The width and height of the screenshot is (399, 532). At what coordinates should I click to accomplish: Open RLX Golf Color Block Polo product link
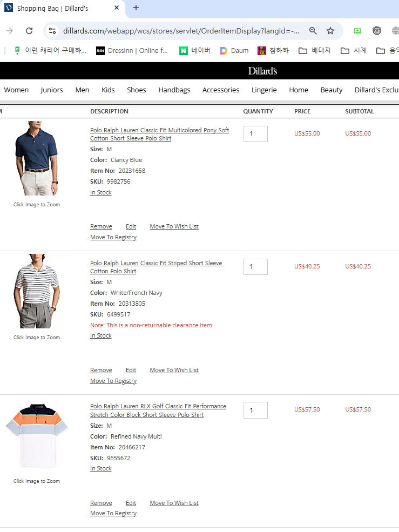point(158,410)
